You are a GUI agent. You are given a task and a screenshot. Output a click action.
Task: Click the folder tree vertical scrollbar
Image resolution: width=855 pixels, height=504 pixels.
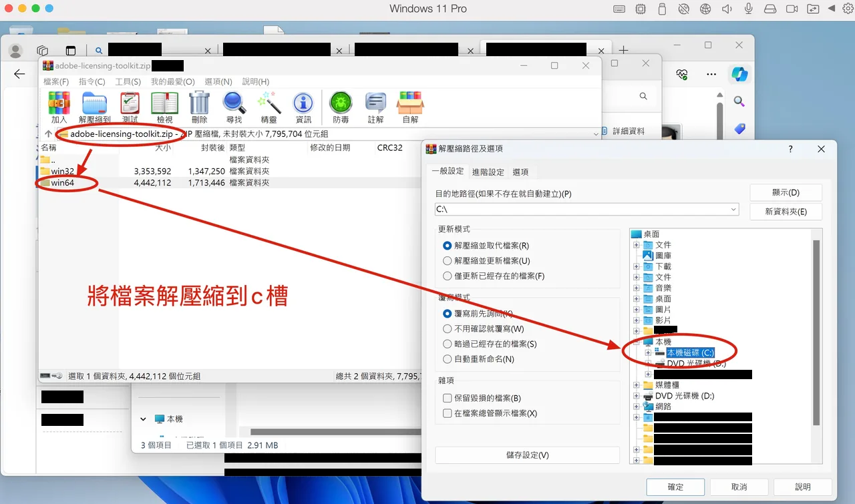coord(816,332)
